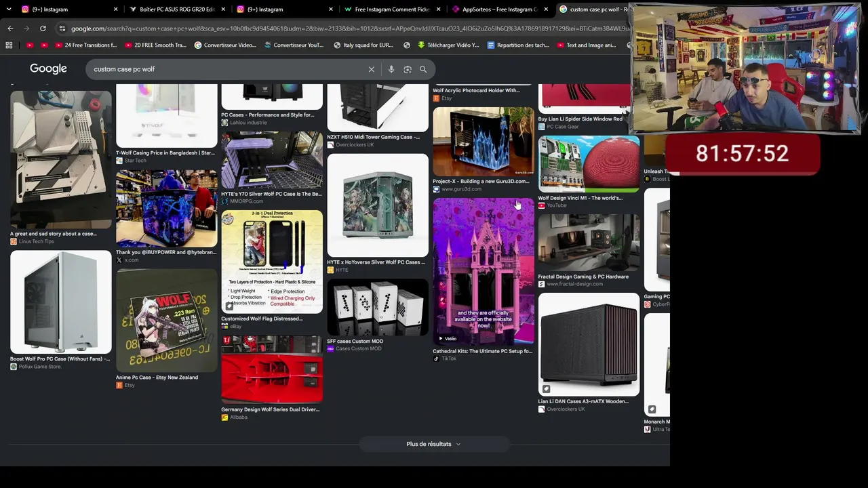868x488 pixels.
Task: Click the licensable badge on Lian Li DAN image
Action: pyautogui.click(x=546, y=389)
